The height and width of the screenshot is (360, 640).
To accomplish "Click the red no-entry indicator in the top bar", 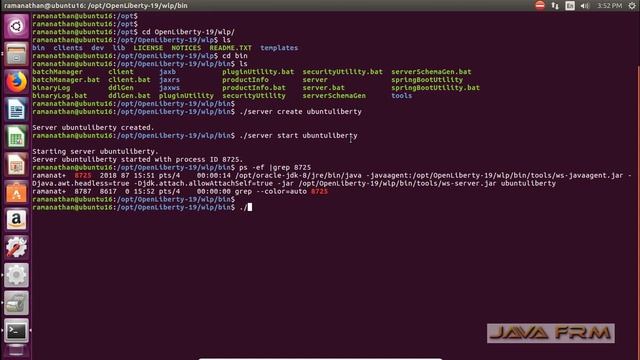I will point(540,5).
